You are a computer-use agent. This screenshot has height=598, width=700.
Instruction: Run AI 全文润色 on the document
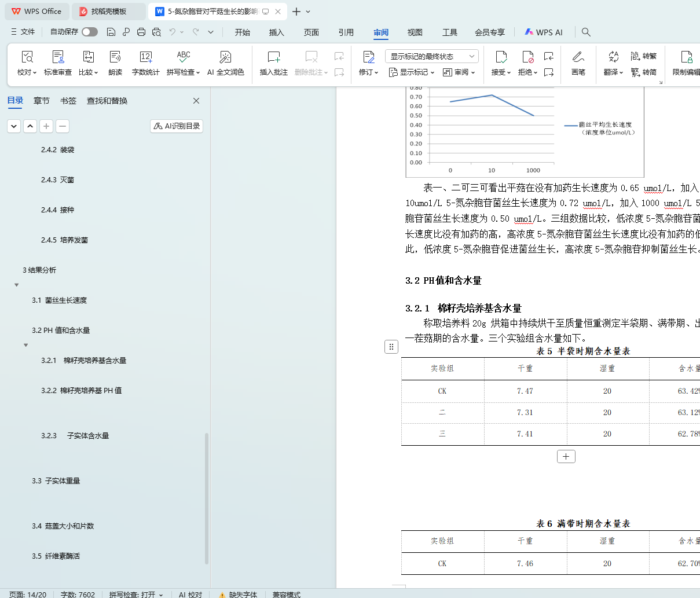225,57
